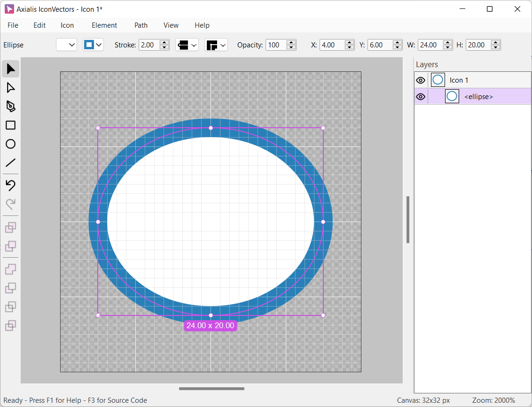Select the Rectangle shape tool
532x407 pixels.
point(10,125)
